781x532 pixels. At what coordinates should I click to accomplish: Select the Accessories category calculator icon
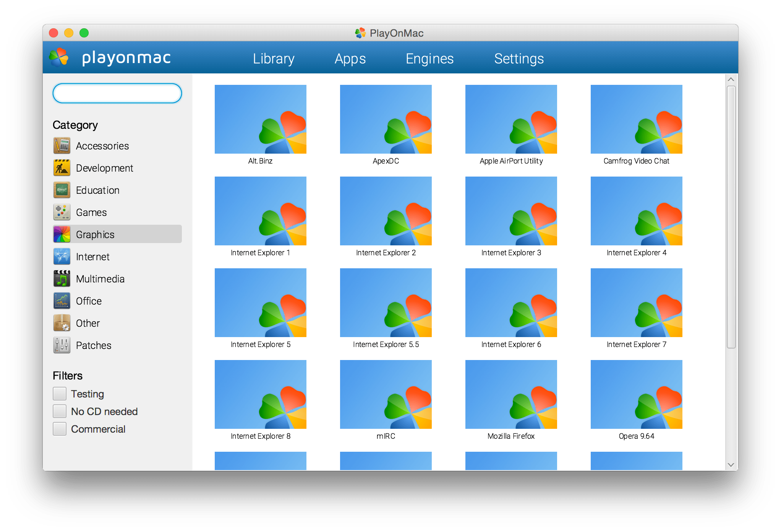pyautogui.click(x=62, y=146)
